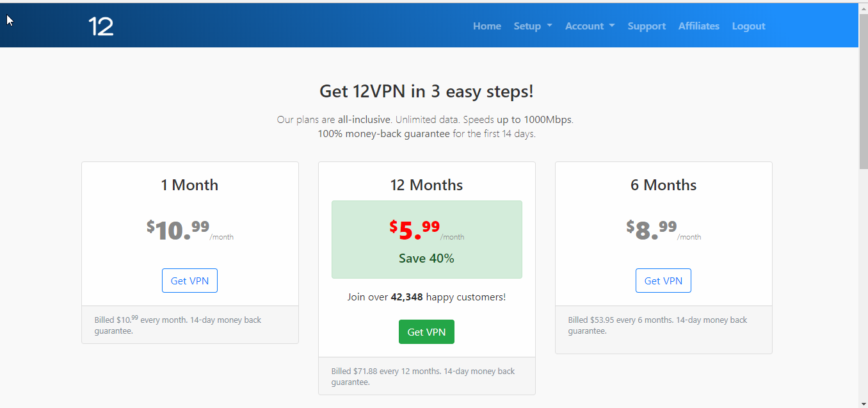Click 'Billed $53.95 every 6 months' note

coord(658,325)
